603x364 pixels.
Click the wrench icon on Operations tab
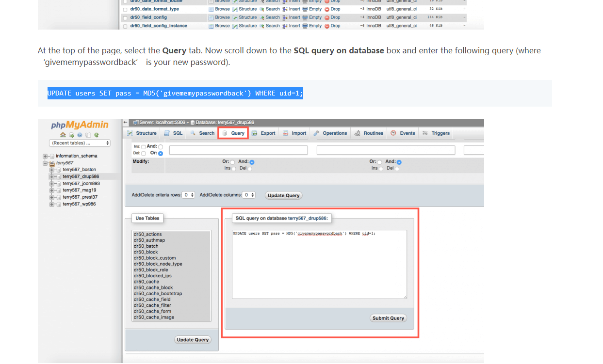(x=317, y=133)
